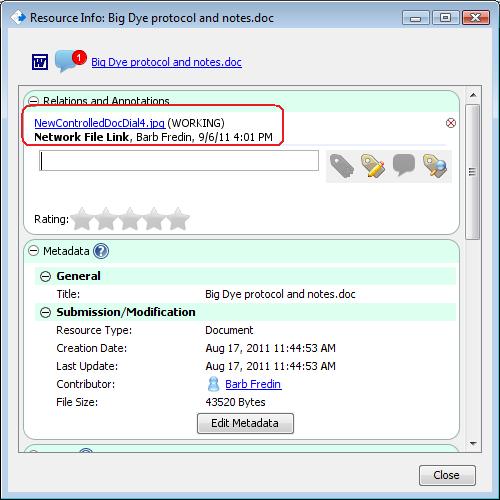Click the tag with pencil edit icon
The image size is (500, 500).
point(373,165)
